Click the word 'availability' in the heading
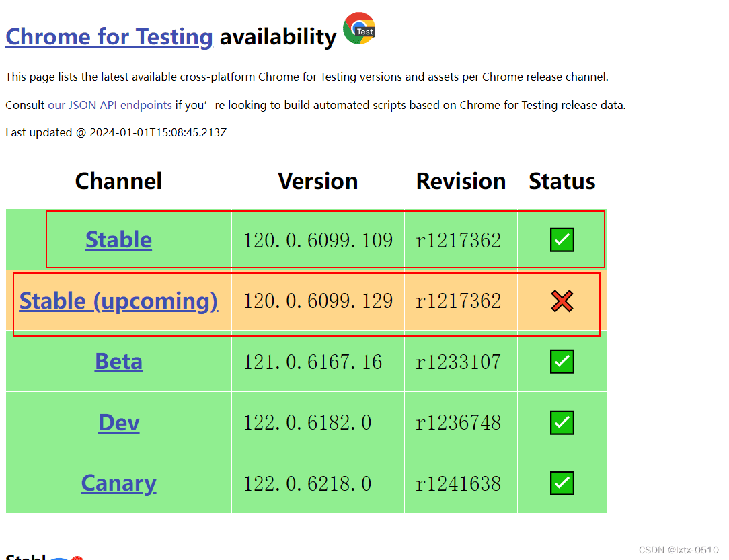The width and height of the screenshot is (729, 560). point(278,37)
